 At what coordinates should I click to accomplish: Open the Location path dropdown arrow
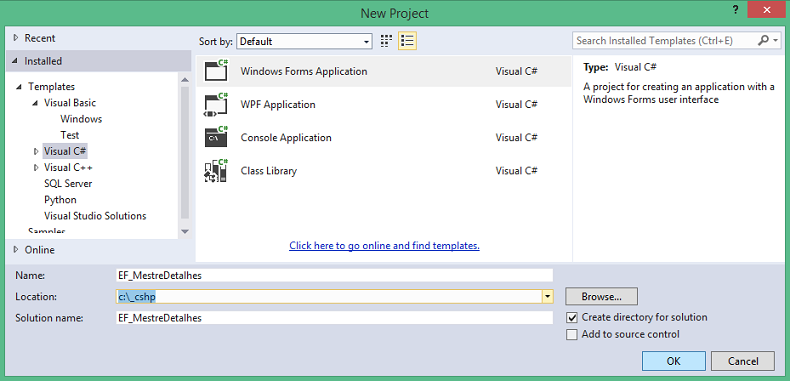pyautogui.click(x=548, y=297)
